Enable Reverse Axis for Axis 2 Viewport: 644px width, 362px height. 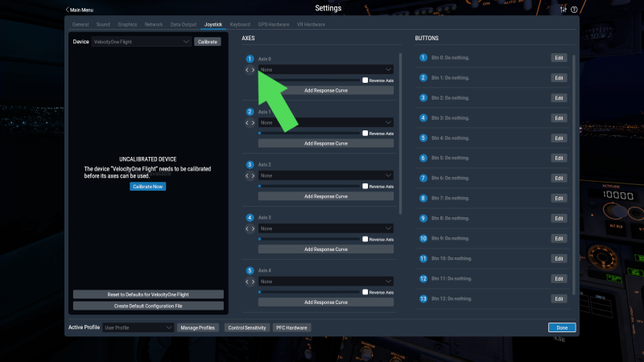coord(365,187)
